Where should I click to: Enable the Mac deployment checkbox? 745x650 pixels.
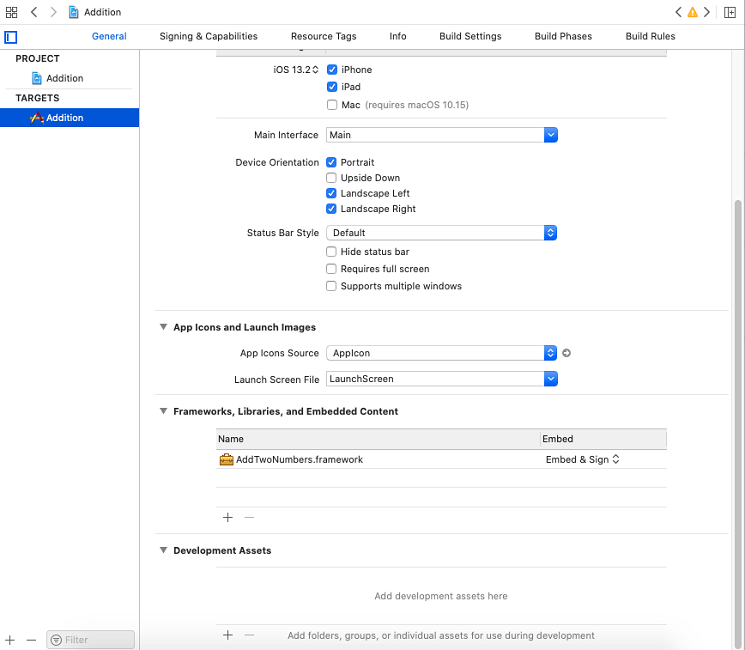(332, 105)
